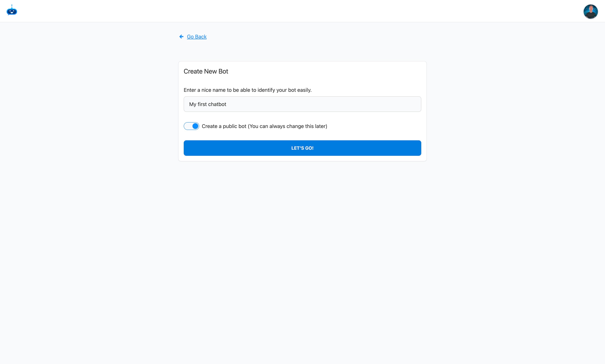The width and height of the screenshot is (605, 364).
Task: Click the profile photo in the header
Action: [x=590, y=11]
